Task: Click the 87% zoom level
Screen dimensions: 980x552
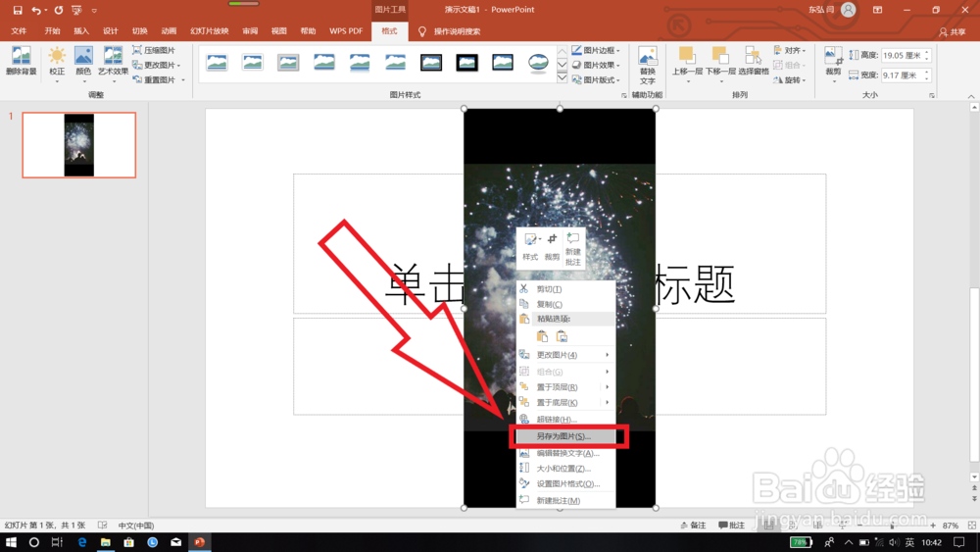Action: [x=950, y=526]
